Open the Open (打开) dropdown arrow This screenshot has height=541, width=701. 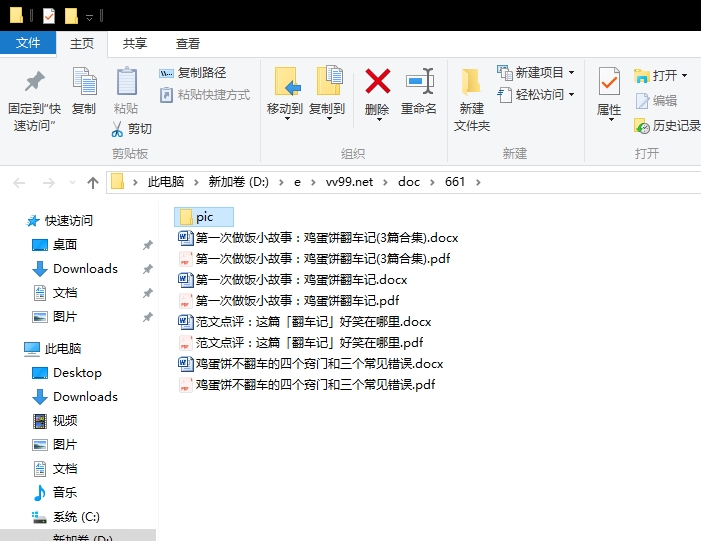coord(685,76)
